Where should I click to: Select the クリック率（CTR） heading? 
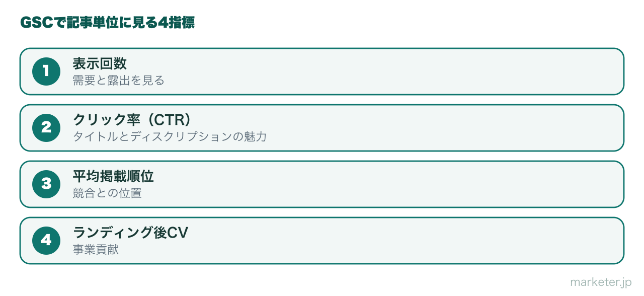coord(132,120)
